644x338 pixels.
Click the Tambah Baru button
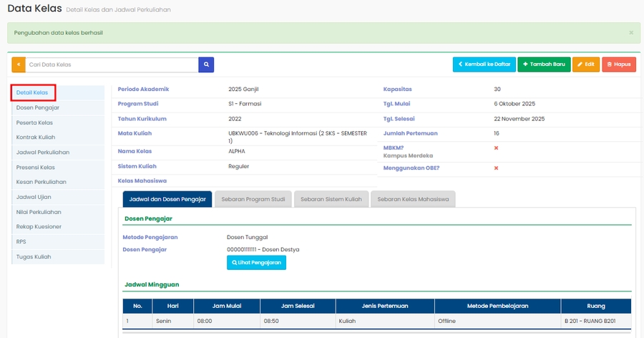(x=544, y=64)
